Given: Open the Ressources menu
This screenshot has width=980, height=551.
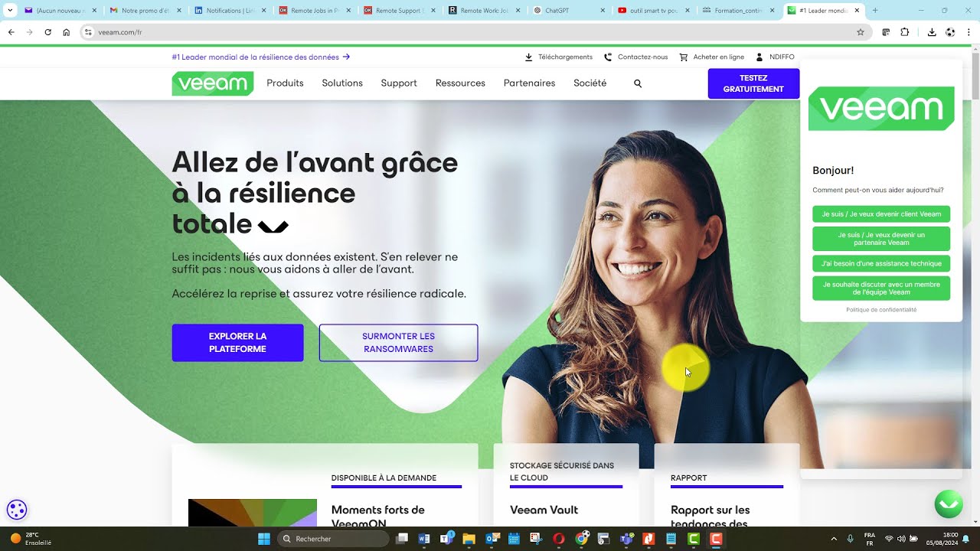Looking at the screenshot, I should tap(460, 83).
